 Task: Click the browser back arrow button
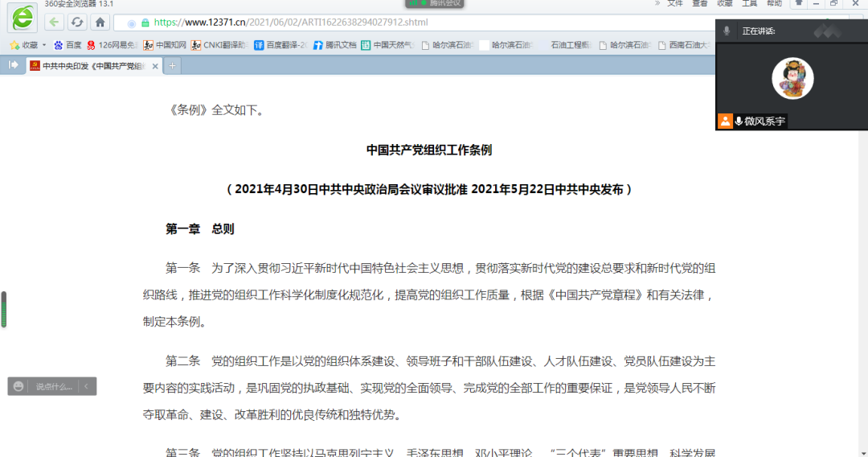54,23
